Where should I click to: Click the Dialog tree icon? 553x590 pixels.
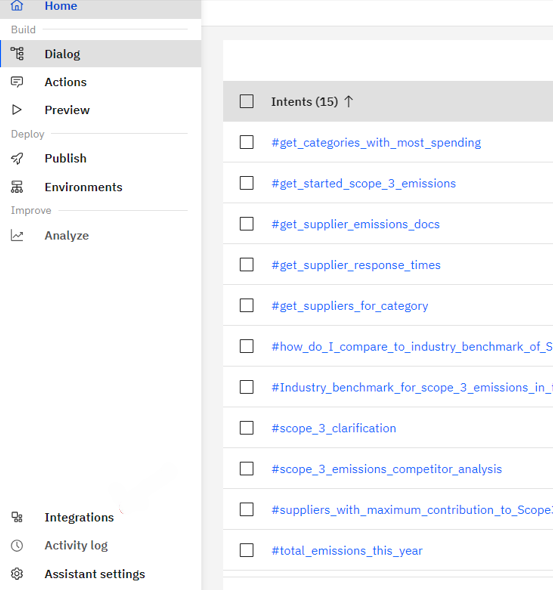pos(17,54)
